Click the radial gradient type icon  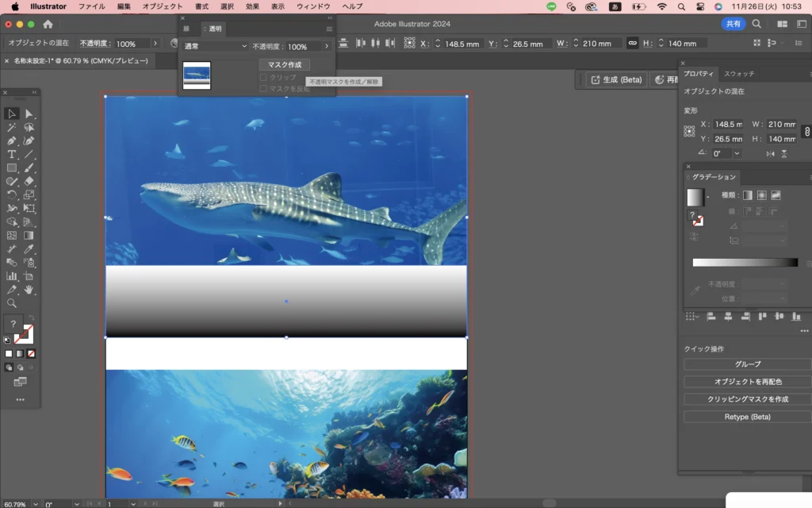[761, 195]
